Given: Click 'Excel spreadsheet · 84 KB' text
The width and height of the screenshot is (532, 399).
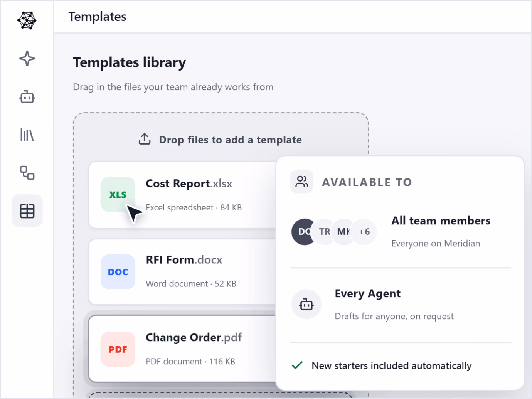Looking at the screenshot, I should [x=194, y=207].
